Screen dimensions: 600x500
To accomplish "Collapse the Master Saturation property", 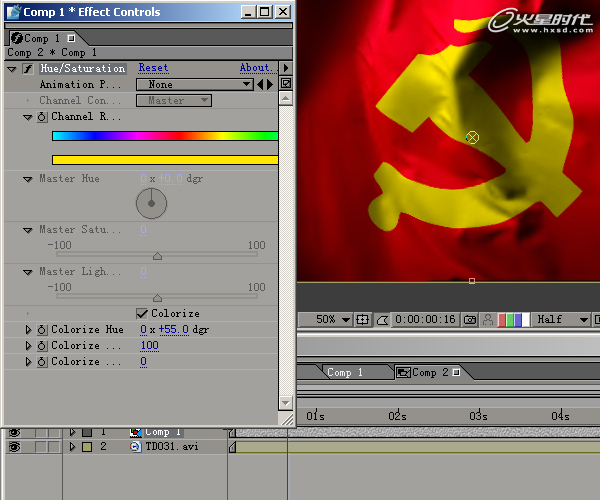I will [x=28, y=230].
